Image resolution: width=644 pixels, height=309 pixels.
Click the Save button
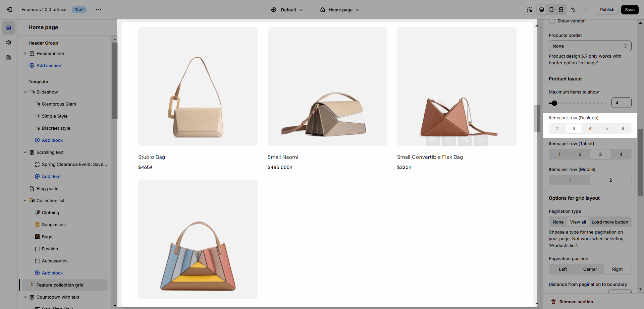(x=630, y=10)
